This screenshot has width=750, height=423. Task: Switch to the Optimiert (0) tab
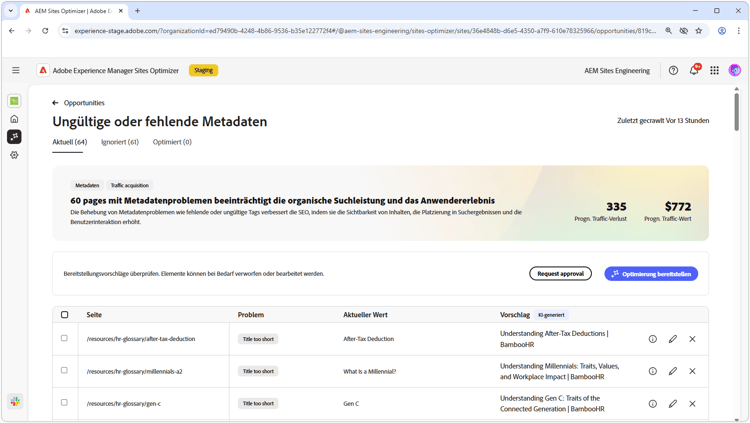point(172,142)
